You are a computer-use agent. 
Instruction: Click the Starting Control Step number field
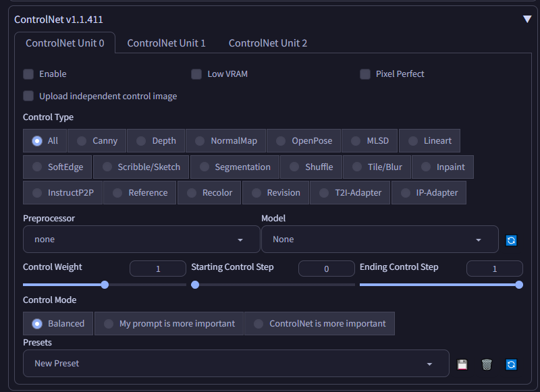click(x=326, y=269)
